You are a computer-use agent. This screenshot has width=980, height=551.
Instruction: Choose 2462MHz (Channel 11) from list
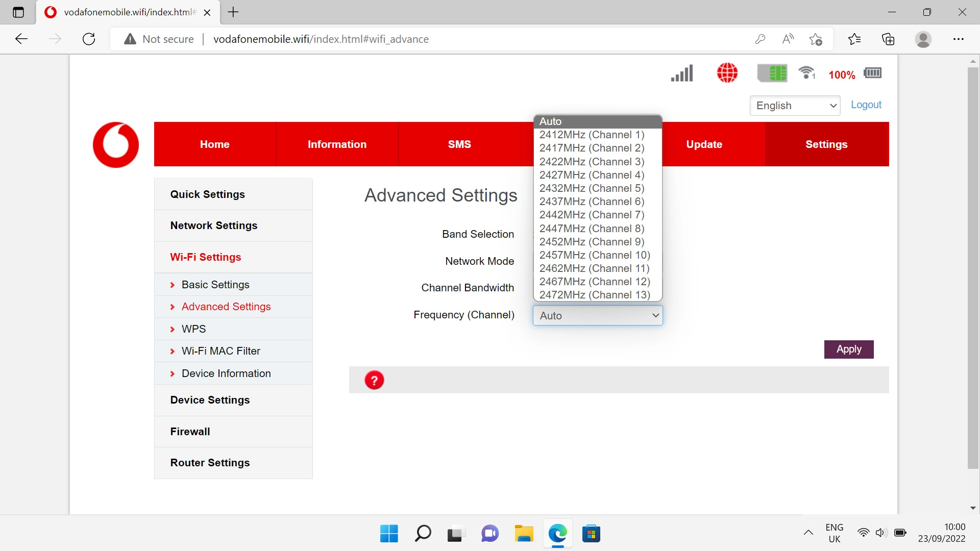click(594, 268)
